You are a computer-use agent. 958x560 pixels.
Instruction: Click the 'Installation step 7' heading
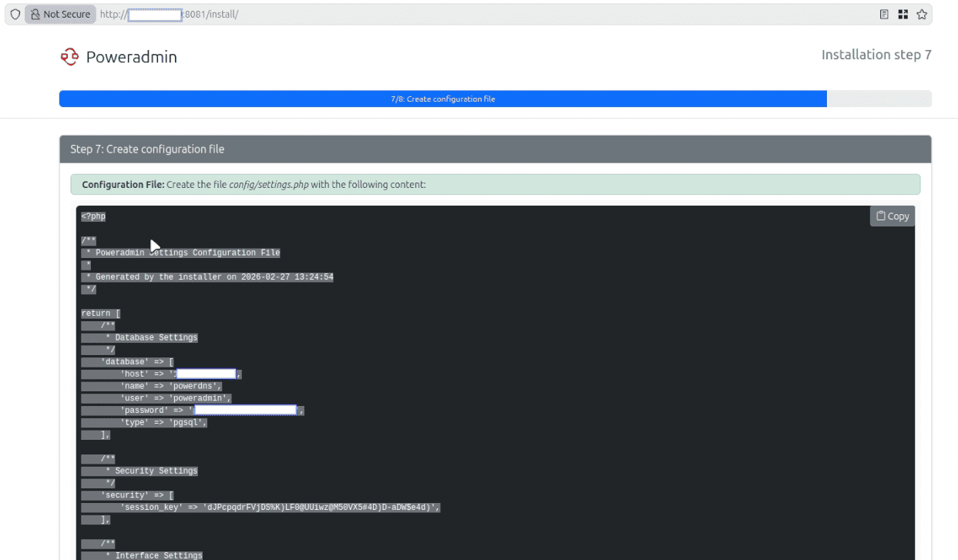(876, 55)
